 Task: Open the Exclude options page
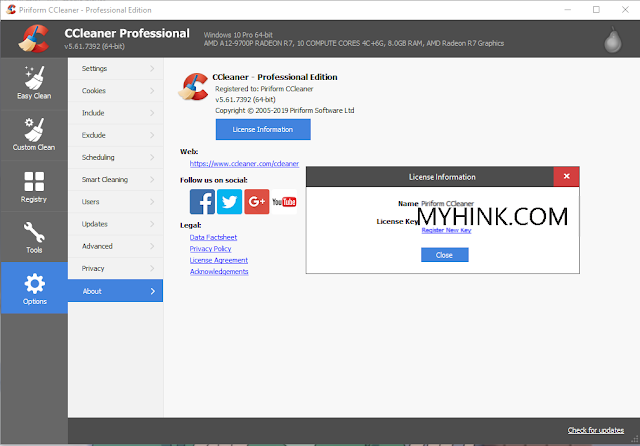point(116,135)
